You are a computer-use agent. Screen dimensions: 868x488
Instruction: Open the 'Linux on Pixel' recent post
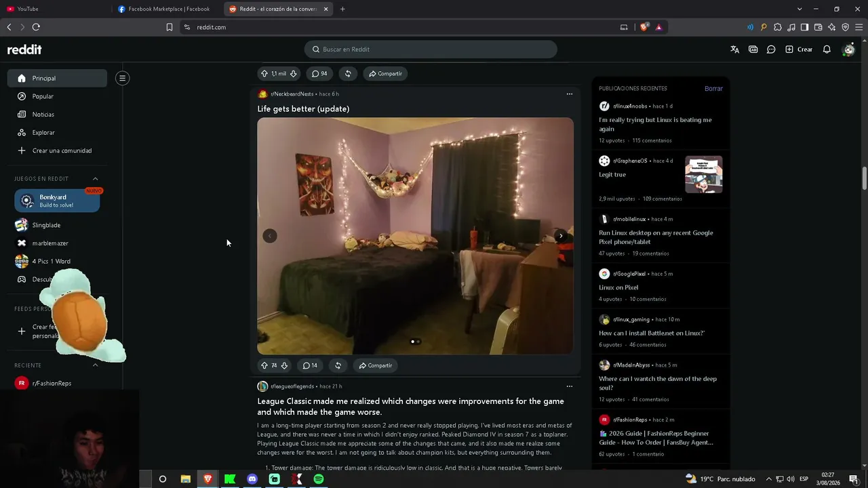point(618,287)
